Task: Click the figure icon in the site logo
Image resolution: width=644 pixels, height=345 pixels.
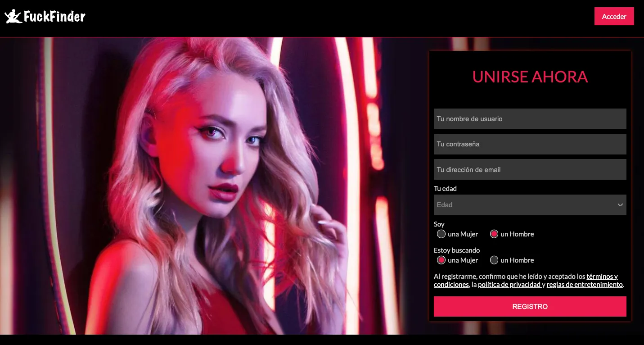Action: click(x=14, y=16)
